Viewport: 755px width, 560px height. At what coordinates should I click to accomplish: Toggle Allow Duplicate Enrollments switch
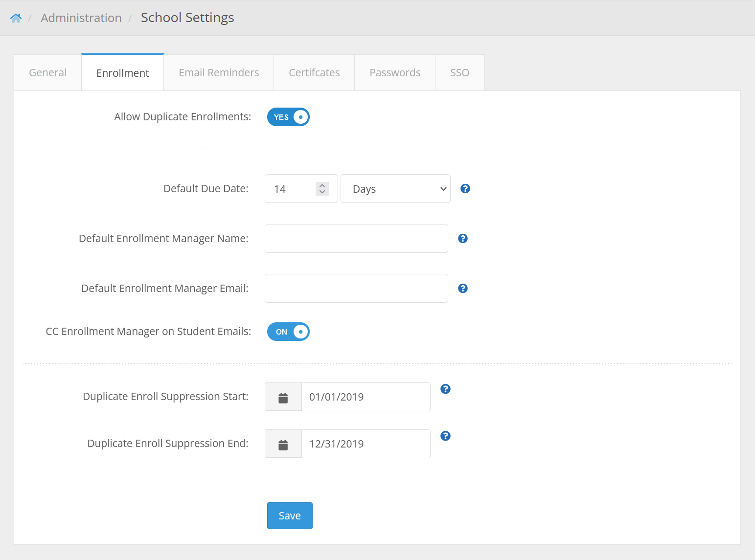[288, 117]
